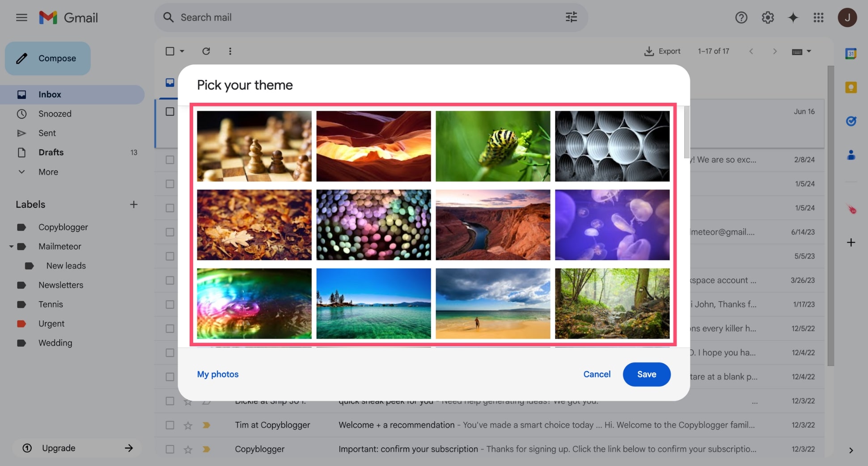
Task: Select the email dated 2/8/24
Action: coord(170,160)
